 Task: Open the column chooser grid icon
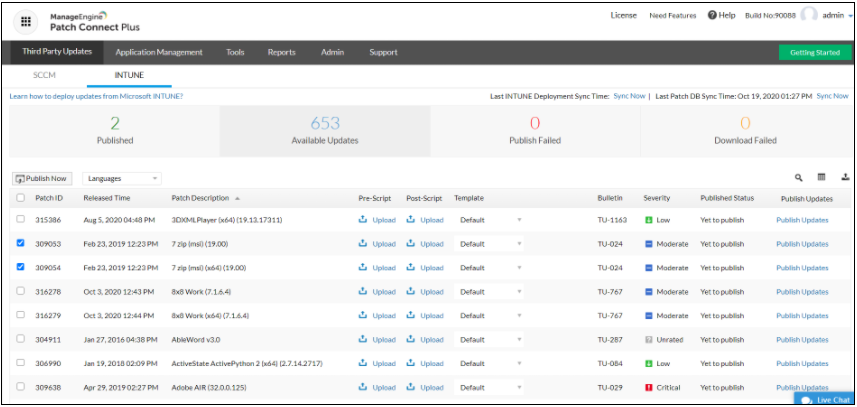tap(821, 177)
